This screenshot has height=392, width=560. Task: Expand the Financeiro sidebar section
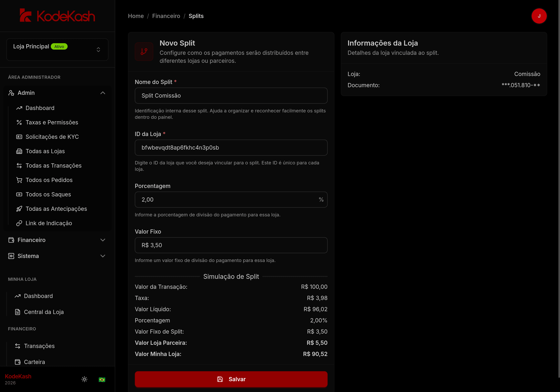click(57, 240)
